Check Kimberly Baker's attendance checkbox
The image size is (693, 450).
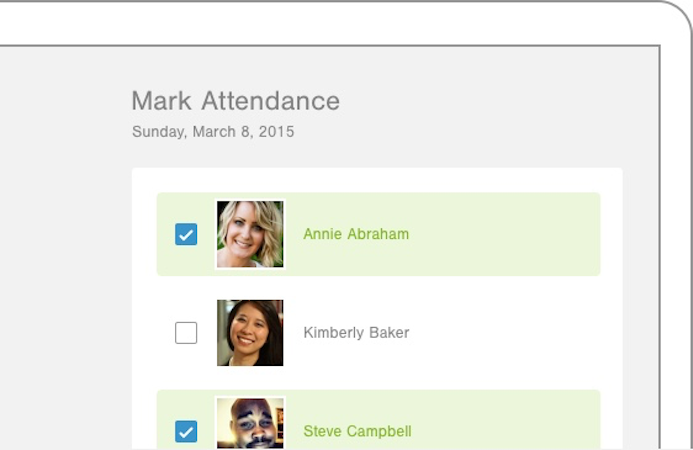186,333
